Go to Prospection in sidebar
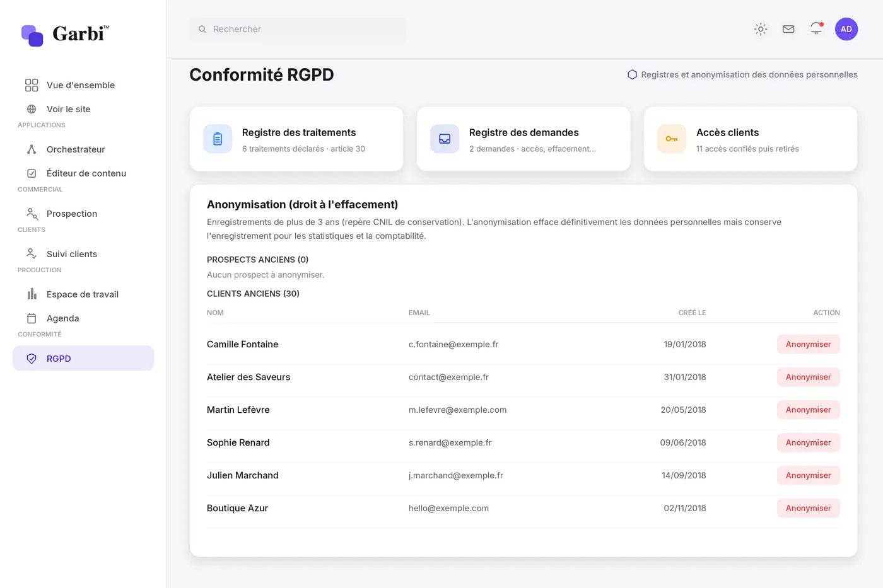883x588 pixels. click(83, 214)
